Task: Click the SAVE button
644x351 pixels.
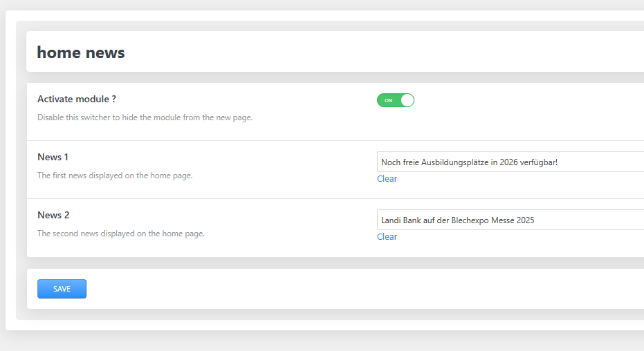Action: coord(62,289)
